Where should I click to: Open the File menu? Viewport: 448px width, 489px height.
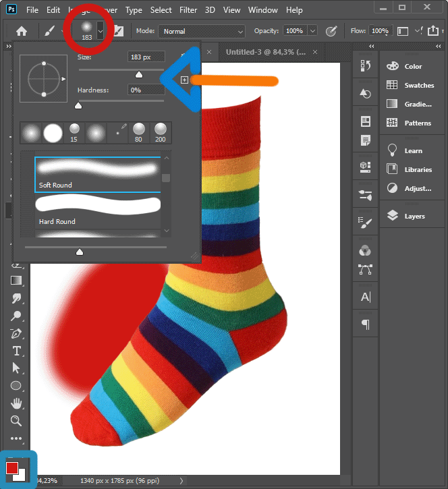(32, 10)
